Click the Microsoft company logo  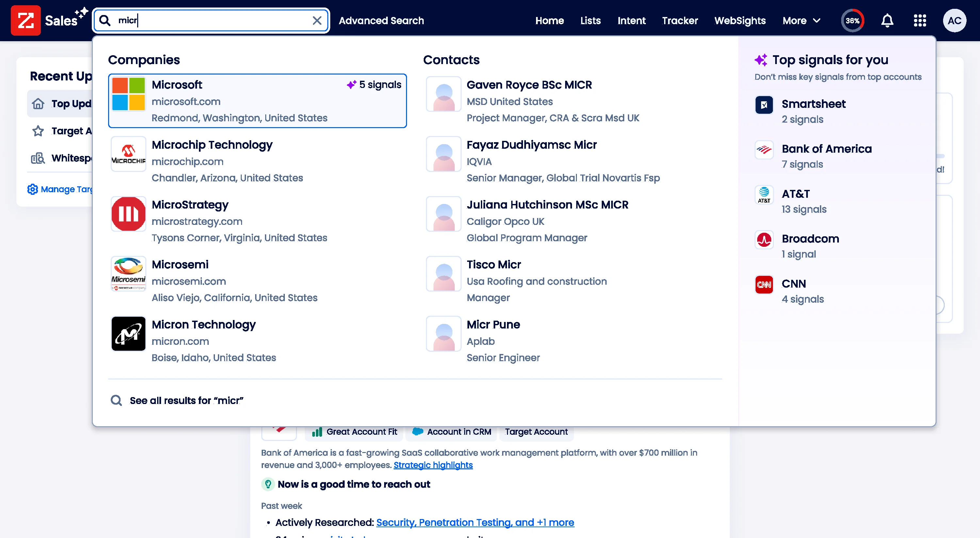[x=128, y=94]
